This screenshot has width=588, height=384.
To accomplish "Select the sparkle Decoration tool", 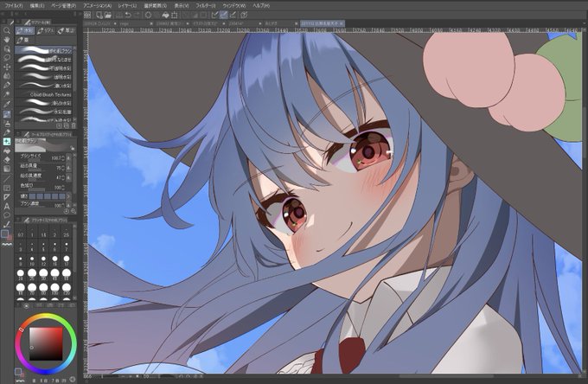I will point(7,142).
